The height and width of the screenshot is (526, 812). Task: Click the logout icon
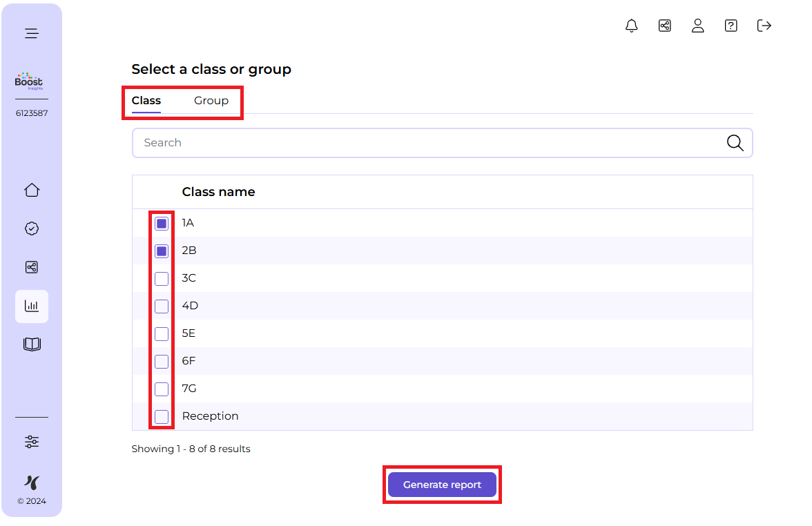(x=764, y=26)
